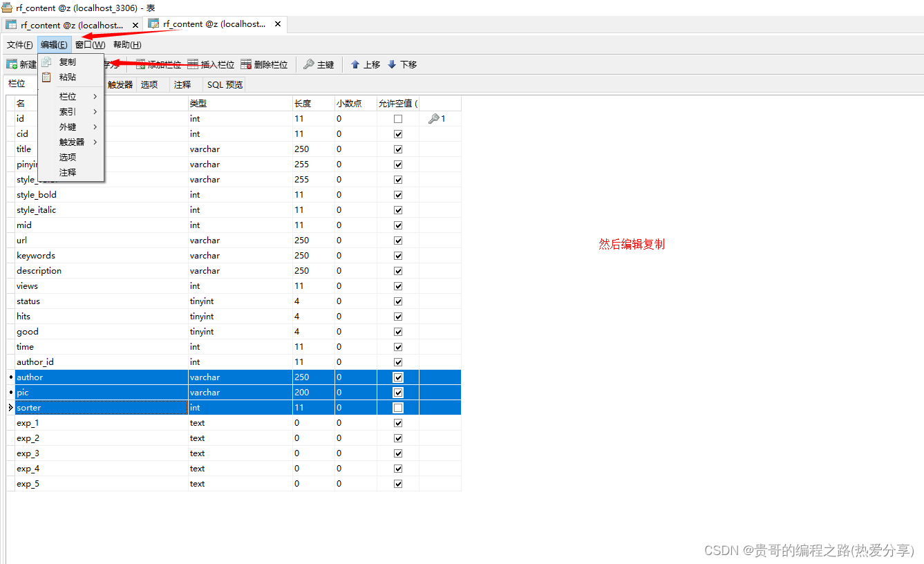Expand the 索引 submenu in Edit menu
The width and height of the screenshot is (924, 564).
click(x=71, y=112)
